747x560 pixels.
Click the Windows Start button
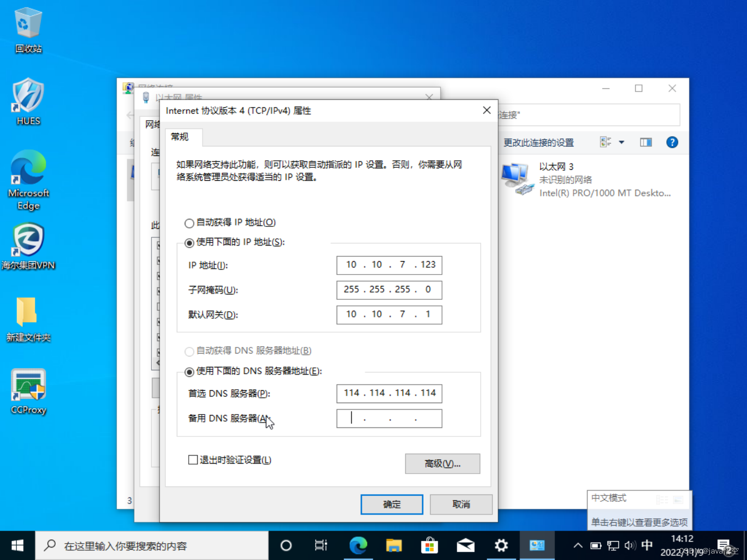17,546
